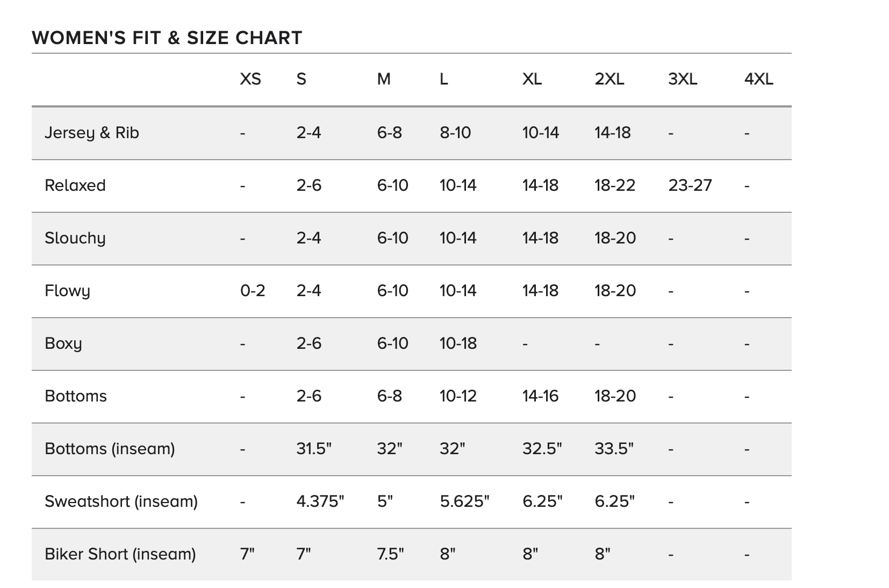Select the Slouchy row label
Image resolution: width=889 pixels, height=588 pixels.
coord(75,238)
